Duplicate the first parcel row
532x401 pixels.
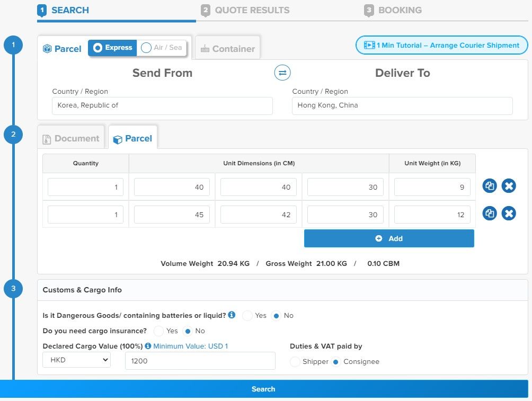coord(490,186)
